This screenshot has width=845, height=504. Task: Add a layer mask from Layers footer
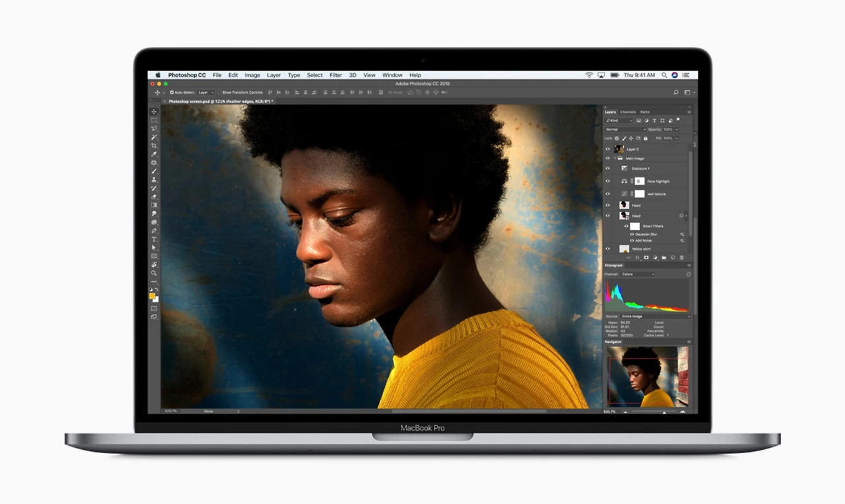click(646, 257)
